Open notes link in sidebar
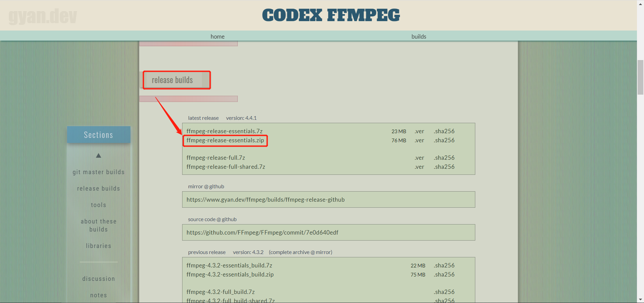The width and height of the screenshot is (644, 303). point(99,295)
